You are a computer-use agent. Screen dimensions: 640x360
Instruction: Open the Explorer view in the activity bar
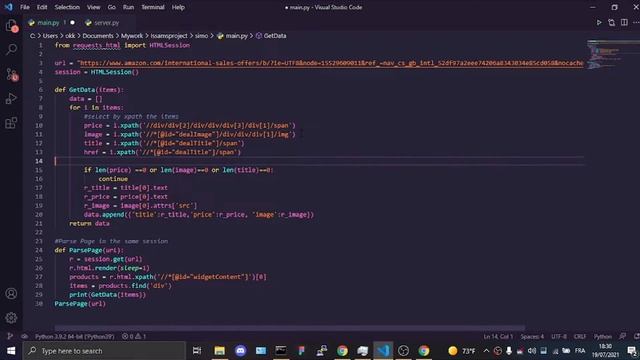11,26
